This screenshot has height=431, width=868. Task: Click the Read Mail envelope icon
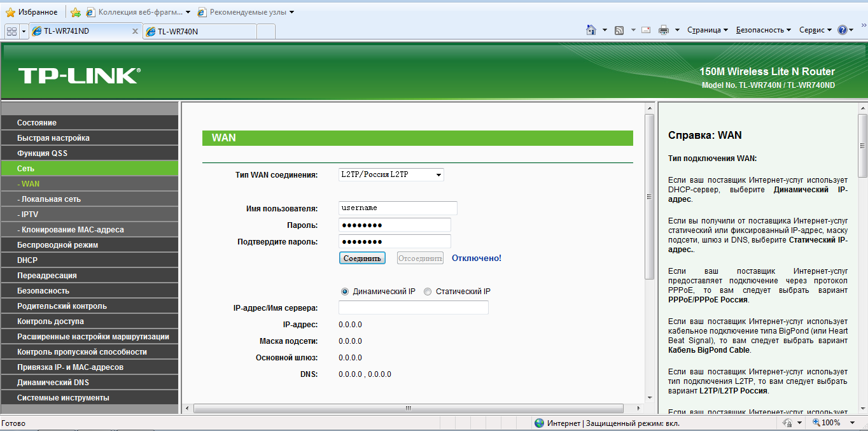coord(646,30)
